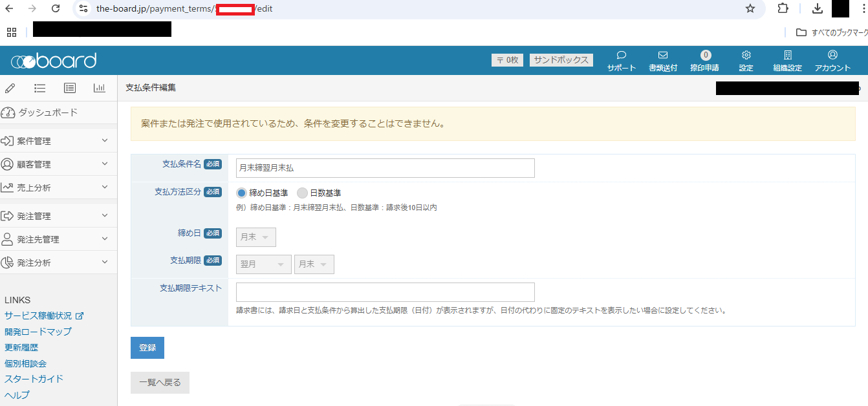Click the 登録 submit button
The width and height of the screenshot is (868, 406).
(x=147, y=348)
